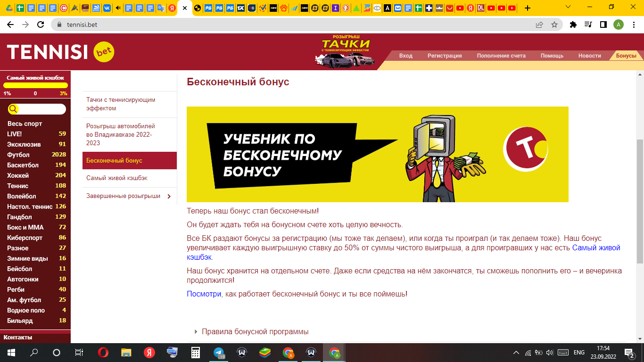Open the share page icon in address bar
644x362 pixels.
pyautogui.click(x=539, y=25)
